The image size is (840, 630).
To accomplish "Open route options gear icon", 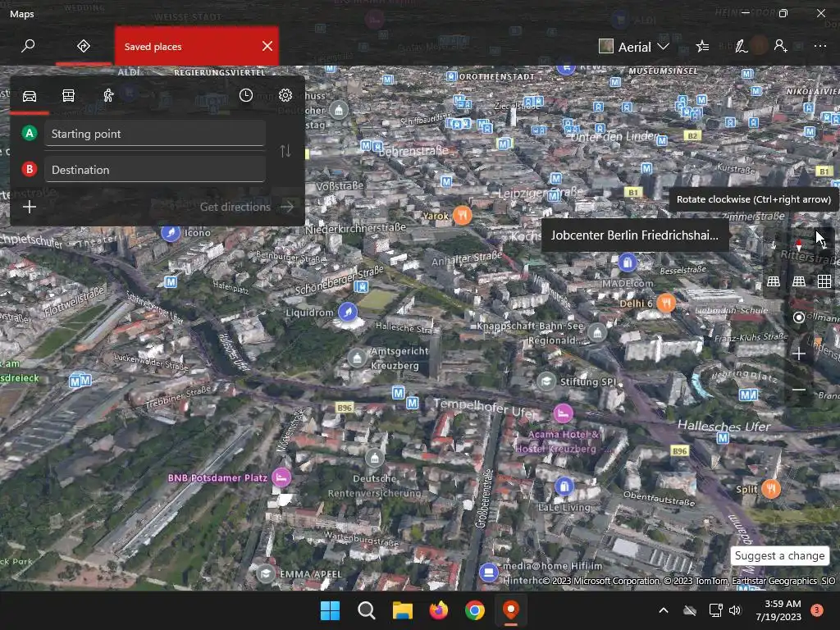I will point(285,95).
